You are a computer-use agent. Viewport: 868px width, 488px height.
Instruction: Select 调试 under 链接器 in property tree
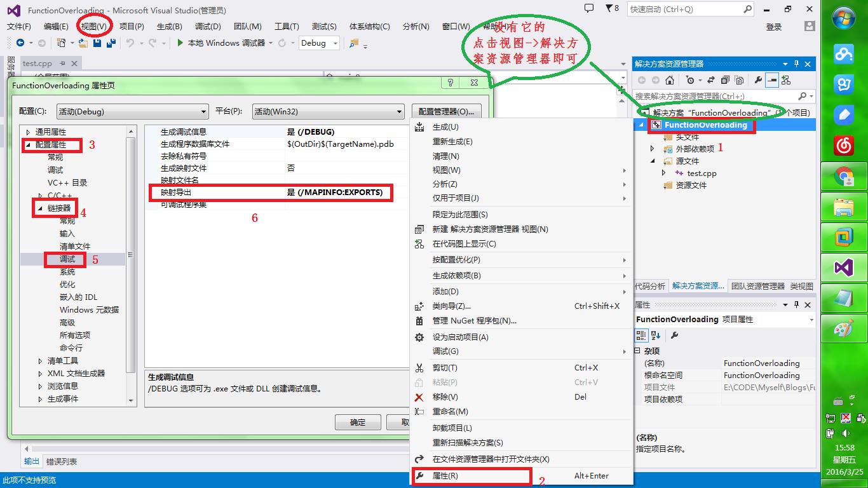pyautogui.click(x=67, y=259)
